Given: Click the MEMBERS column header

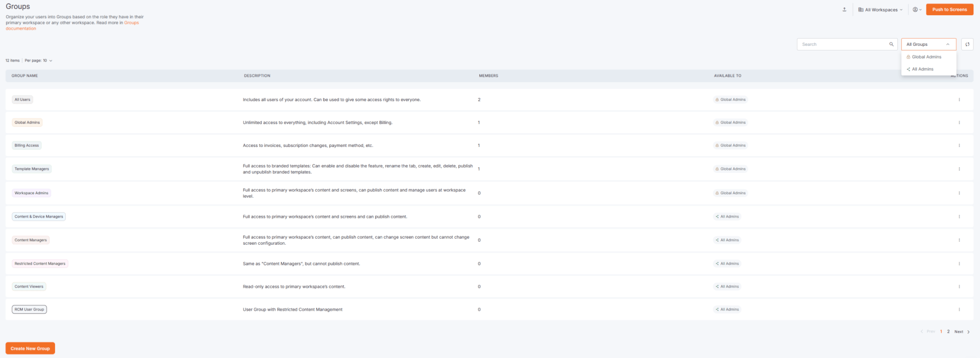Looking at the screenshot, I should 488,75.
